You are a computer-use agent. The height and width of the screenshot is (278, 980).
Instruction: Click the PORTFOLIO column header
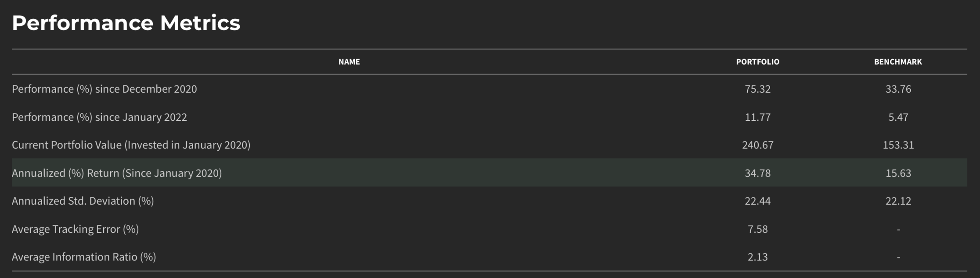point(757,62)
